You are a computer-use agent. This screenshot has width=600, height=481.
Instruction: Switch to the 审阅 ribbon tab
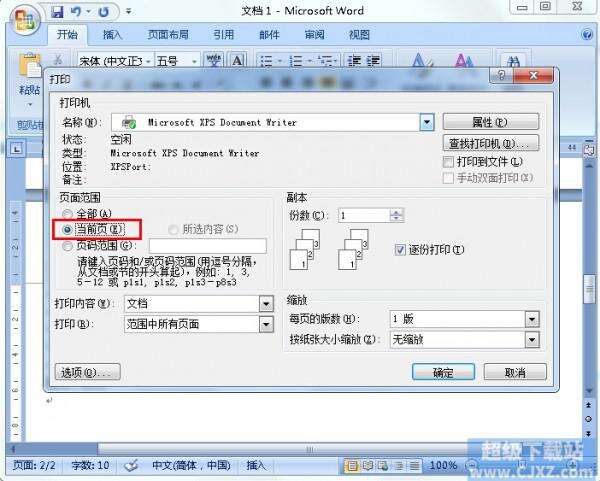click(314, 35)
